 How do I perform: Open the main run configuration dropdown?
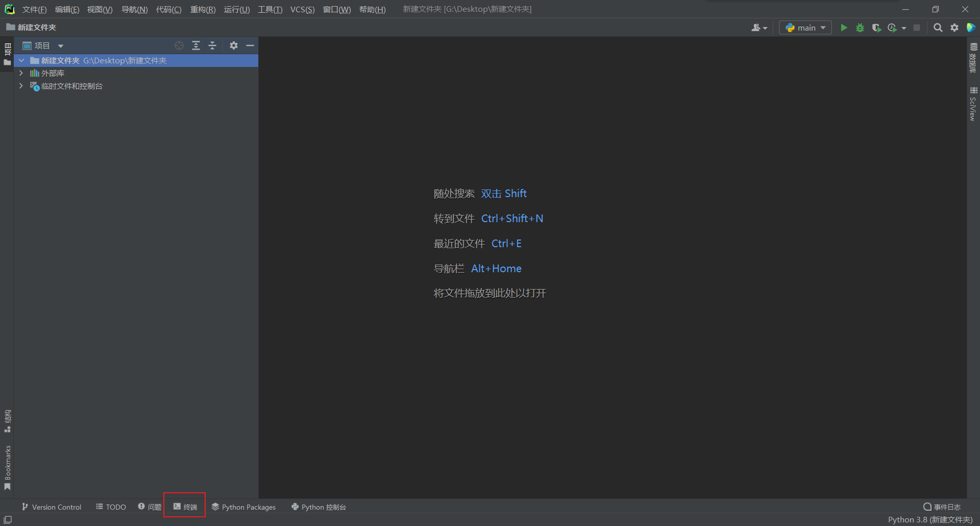click(x=805, y=28)
